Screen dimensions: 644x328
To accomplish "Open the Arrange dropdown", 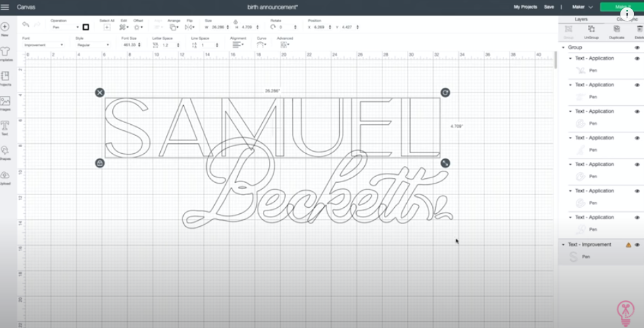I will (x=174, y=27).
